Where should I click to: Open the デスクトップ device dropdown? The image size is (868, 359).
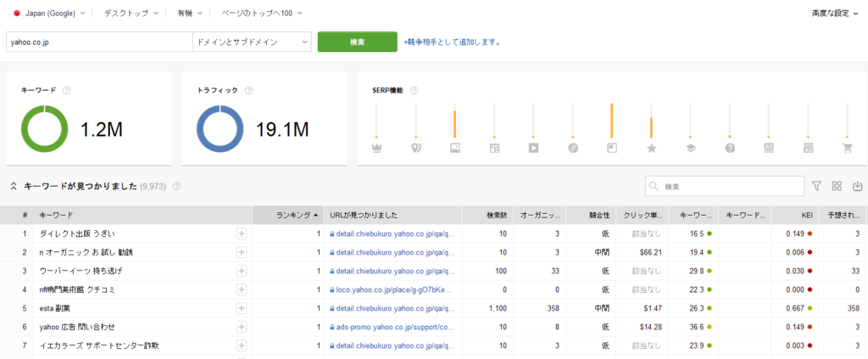tap(131, 14)
